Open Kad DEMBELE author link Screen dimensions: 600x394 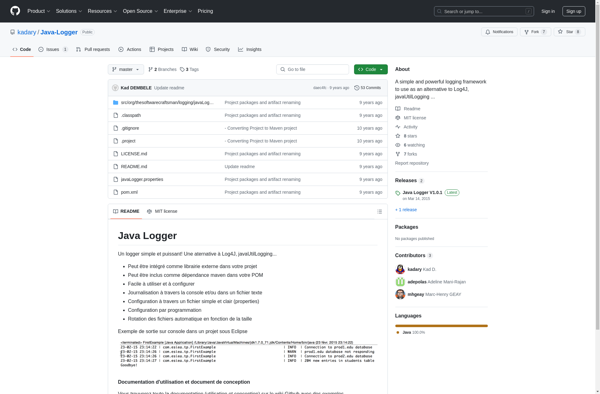pyautogui.click(x=136, y=88)
